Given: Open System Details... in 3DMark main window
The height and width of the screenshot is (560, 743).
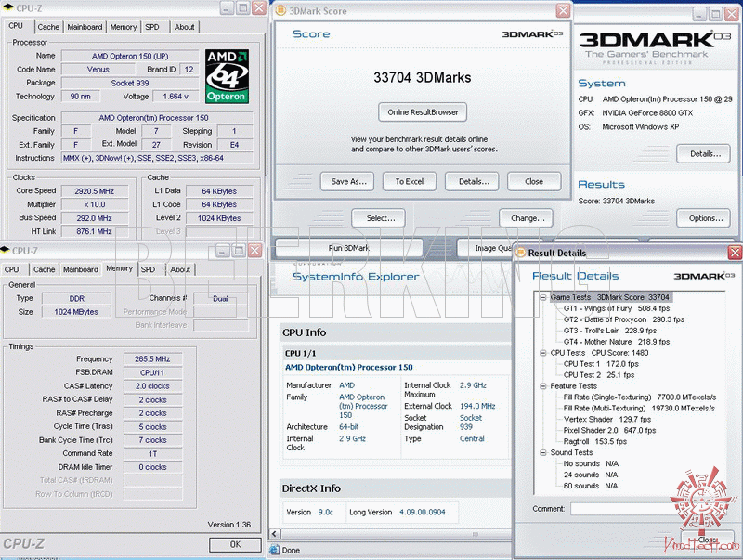Looking at the screenshot, I should (705, 154).
